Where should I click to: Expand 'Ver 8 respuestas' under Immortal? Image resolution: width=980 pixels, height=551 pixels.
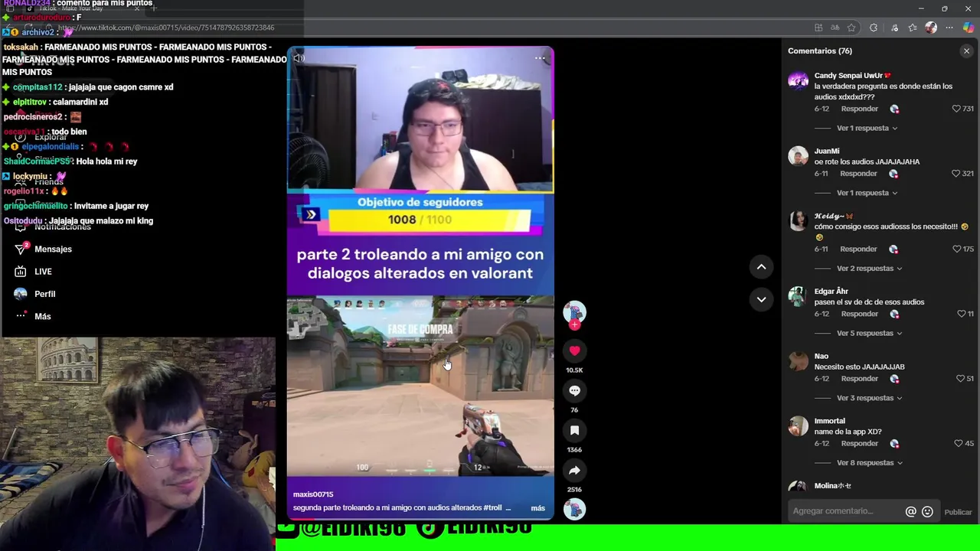click(869, 463)
